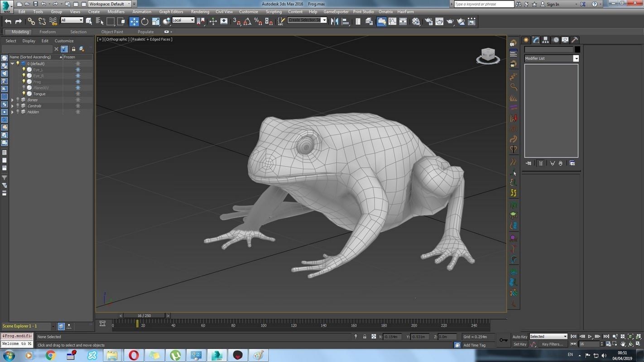The image size is (644, 362).
Task: Toggle Auto Key animation mode
Action: (519, 337)
